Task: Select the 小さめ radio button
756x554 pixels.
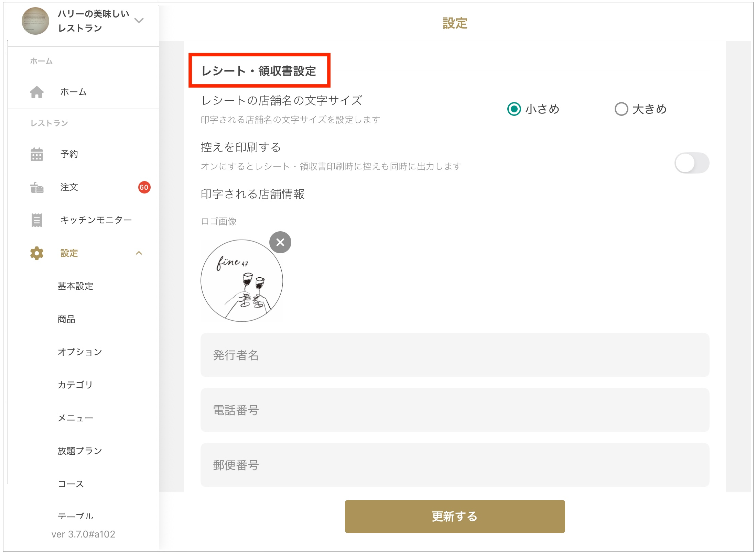Action: tap(514, 109)
